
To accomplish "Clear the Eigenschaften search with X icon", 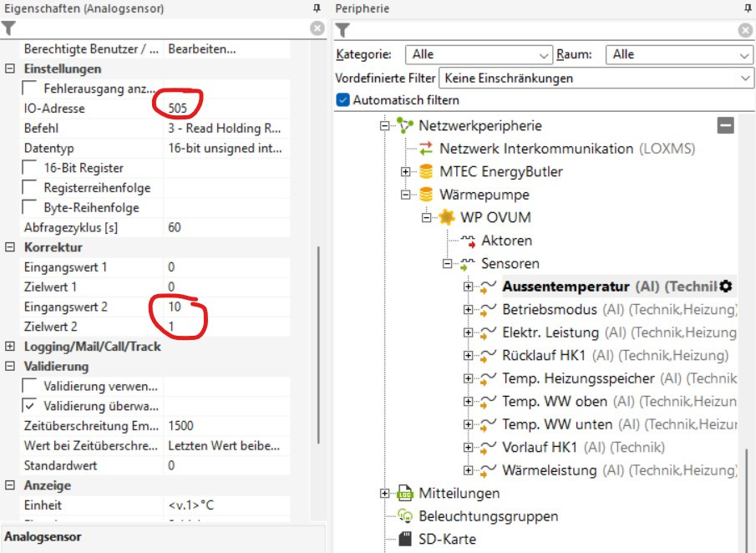I will 317,29.
